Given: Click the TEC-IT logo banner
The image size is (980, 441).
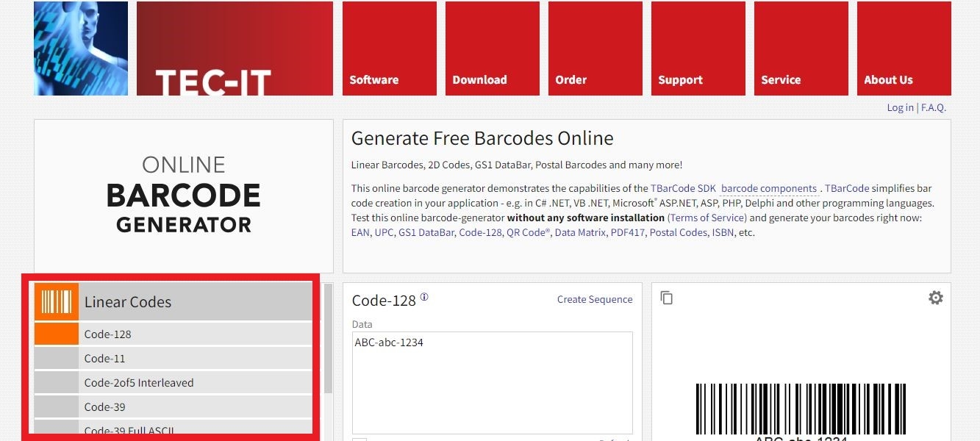Looking at the screenshot, I should [235, 49].
